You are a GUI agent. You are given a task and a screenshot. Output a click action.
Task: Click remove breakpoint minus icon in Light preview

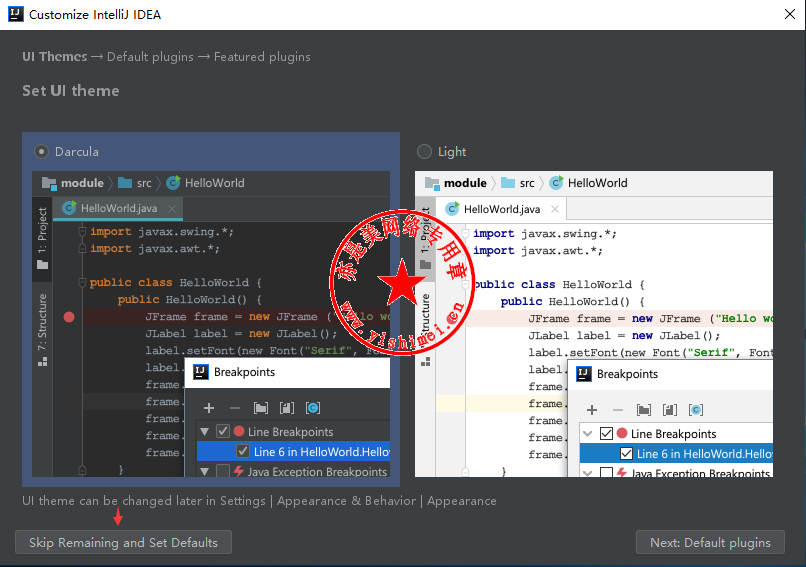point(618,410)
